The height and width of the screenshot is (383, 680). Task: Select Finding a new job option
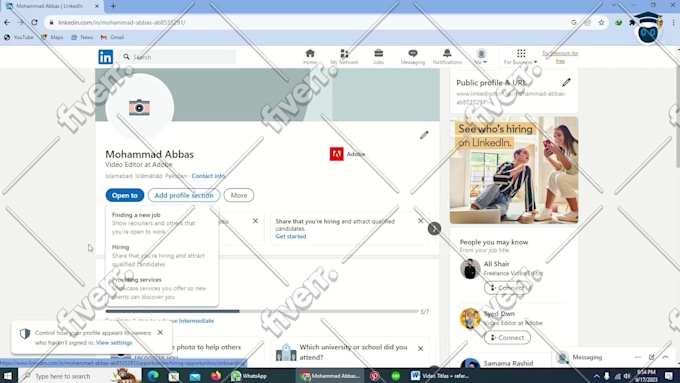[162, 223]
